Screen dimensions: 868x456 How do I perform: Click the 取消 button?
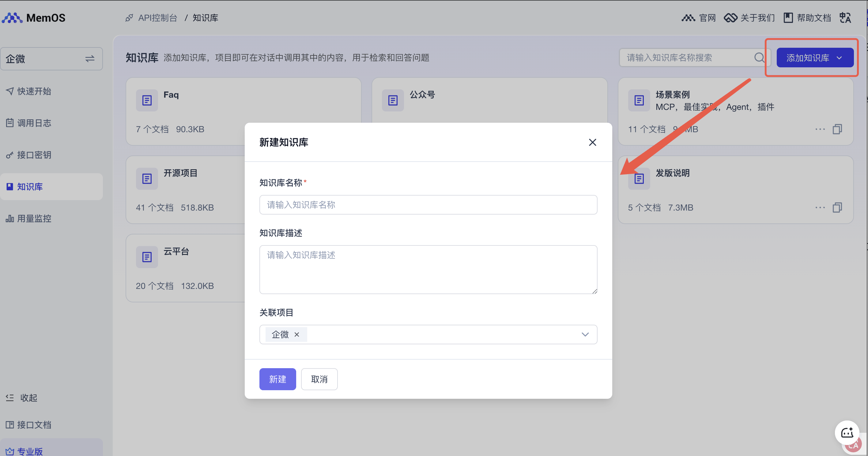coord(319,379)
